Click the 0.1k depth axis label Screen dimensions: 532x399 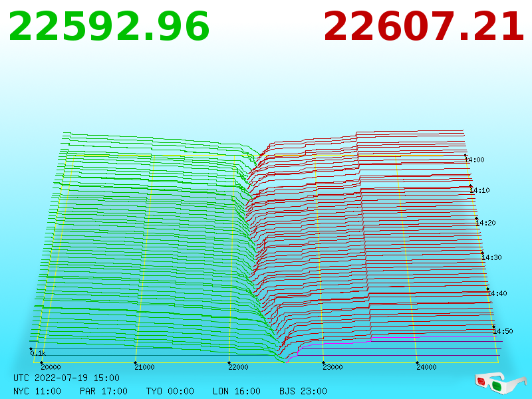38,353
